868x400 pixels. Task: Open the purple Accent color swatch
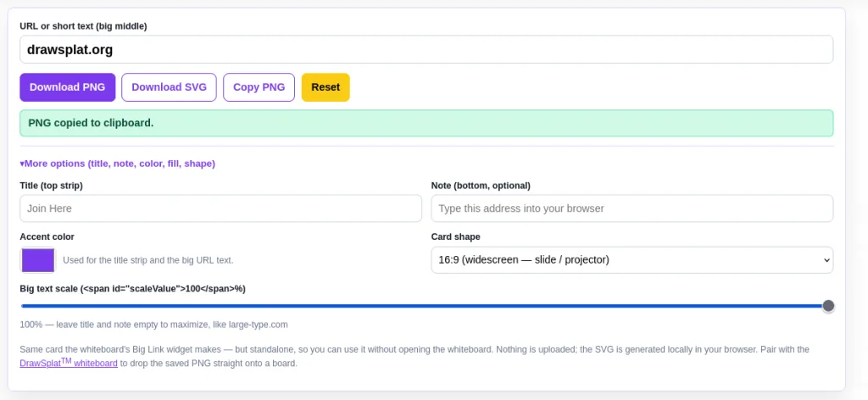click(x=38, y=260)
